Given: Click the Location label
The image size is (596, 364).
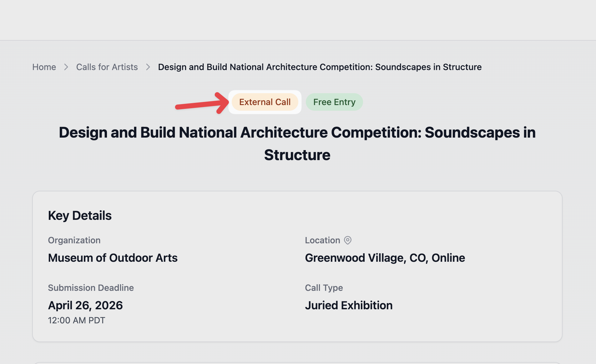Looking at the screenshot, I should coord(322,240).
